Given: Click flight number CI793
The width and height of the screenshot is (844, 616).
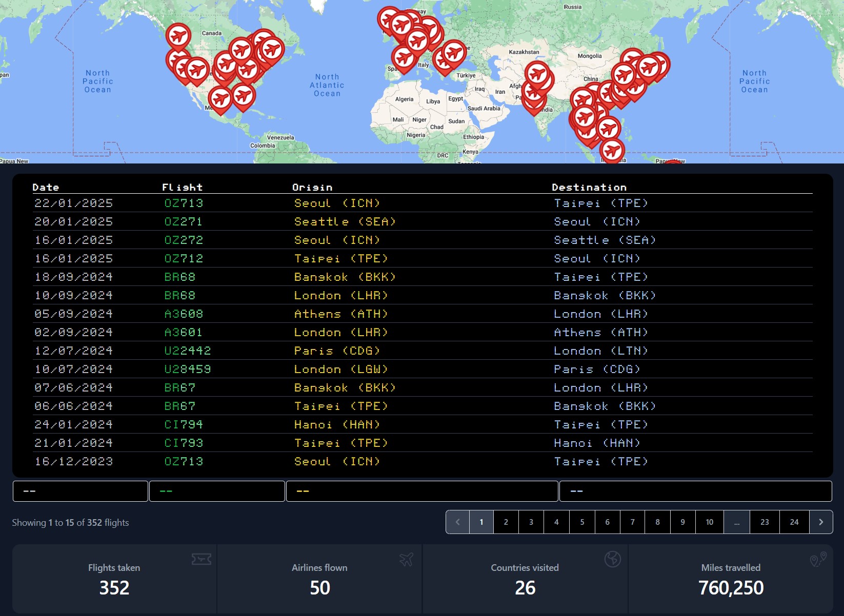Looking at the screenshot, I should tap(184, 443).
